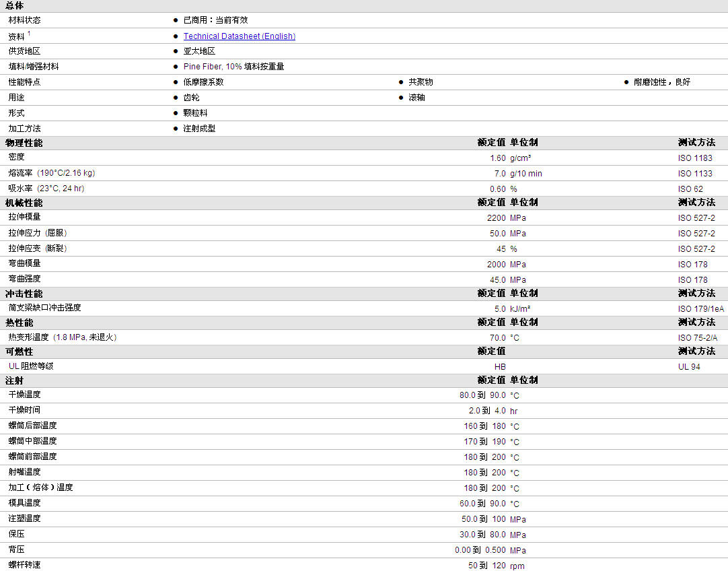Click the 加工（熔体）温度 row label

[41, 488]
